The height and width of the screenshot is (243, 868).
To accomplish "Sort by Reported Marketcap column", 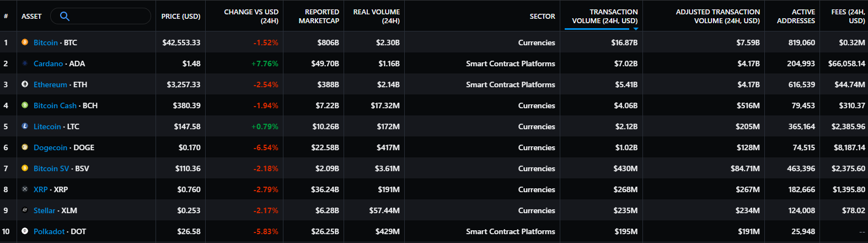I will pos(319,16).
